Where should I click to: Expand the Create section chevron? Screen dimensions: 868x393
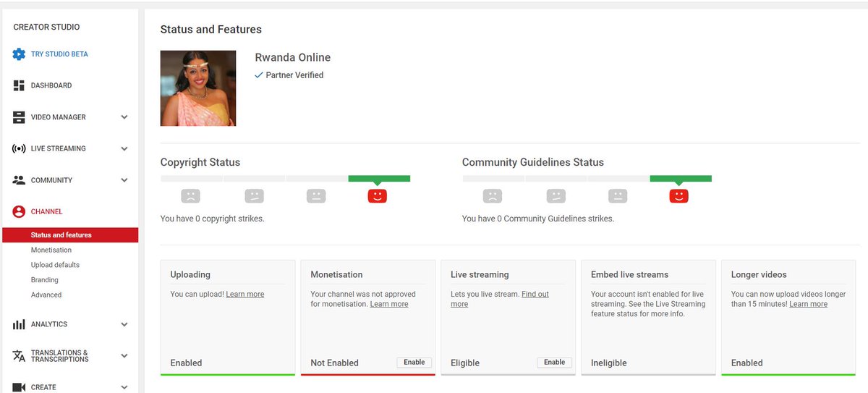124,387
